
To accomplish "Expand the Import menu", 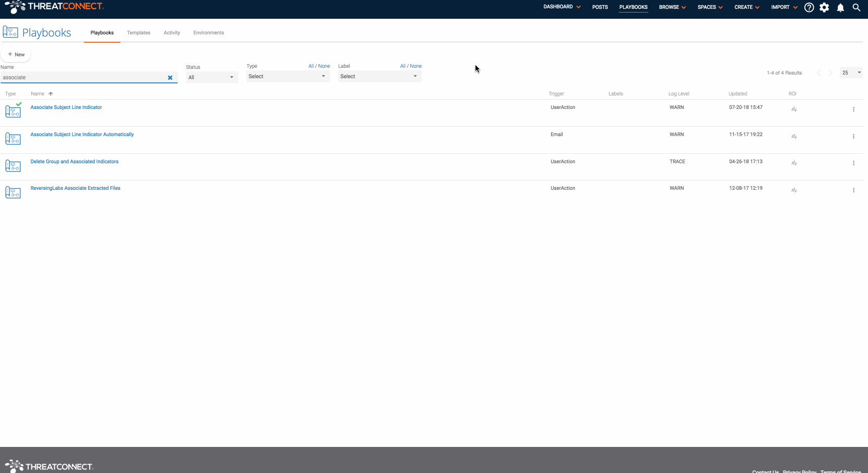I will 784,7.
